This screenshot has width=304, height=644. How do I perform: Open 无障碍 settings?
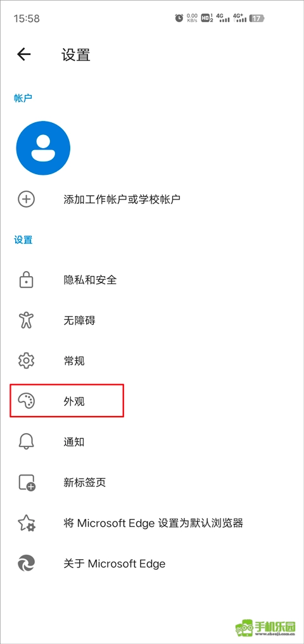click(152, 320)
